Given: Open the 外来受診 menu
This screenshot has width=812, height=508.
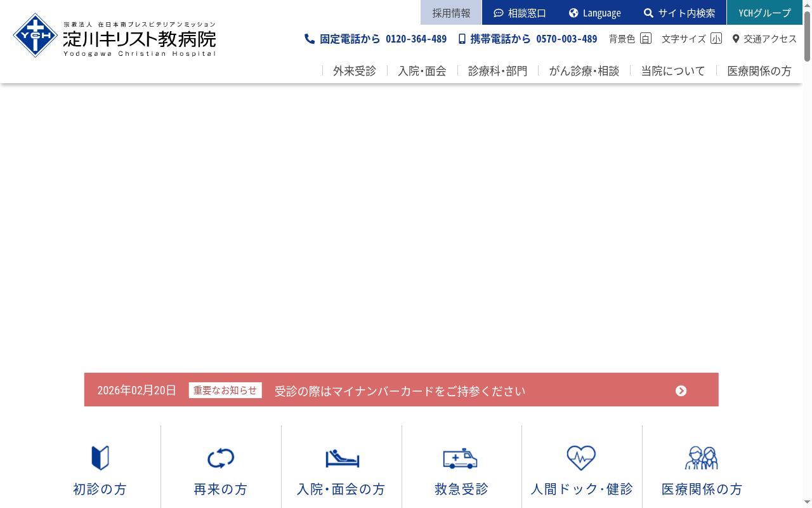Looking at the screenshot, I should coord(355,71).
